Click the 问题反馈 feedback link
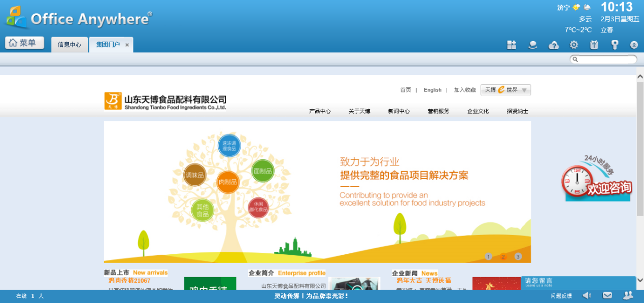Screen dimensions: 644x303 pos(561,296)
